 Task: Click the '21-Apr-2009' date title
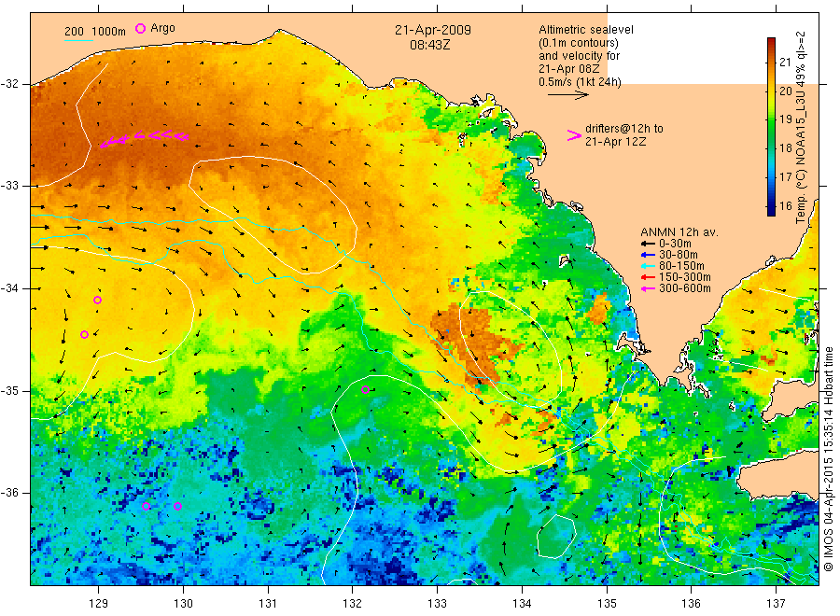click(x=433, y=31)
